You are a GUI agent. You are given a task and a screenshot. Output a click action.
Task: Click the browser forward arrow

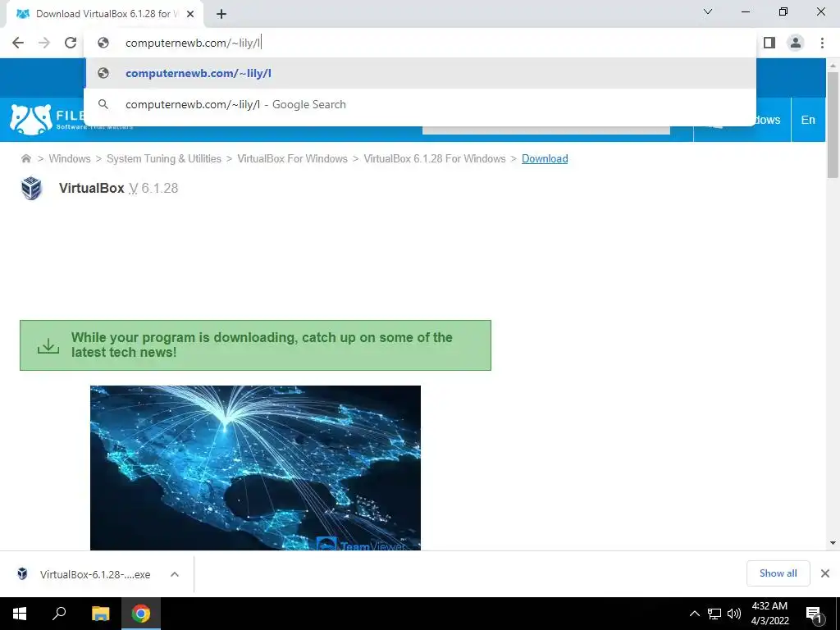[x=44, y=43]
